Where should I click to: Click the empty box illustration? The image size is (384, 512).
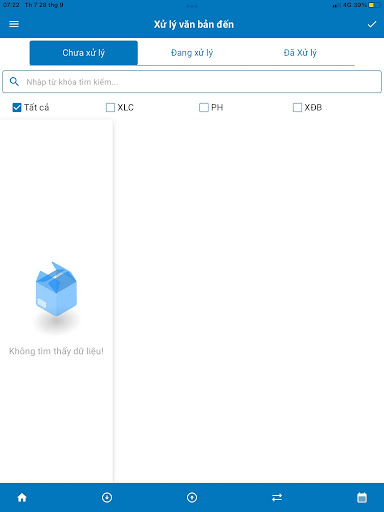(x=56, y=289)
